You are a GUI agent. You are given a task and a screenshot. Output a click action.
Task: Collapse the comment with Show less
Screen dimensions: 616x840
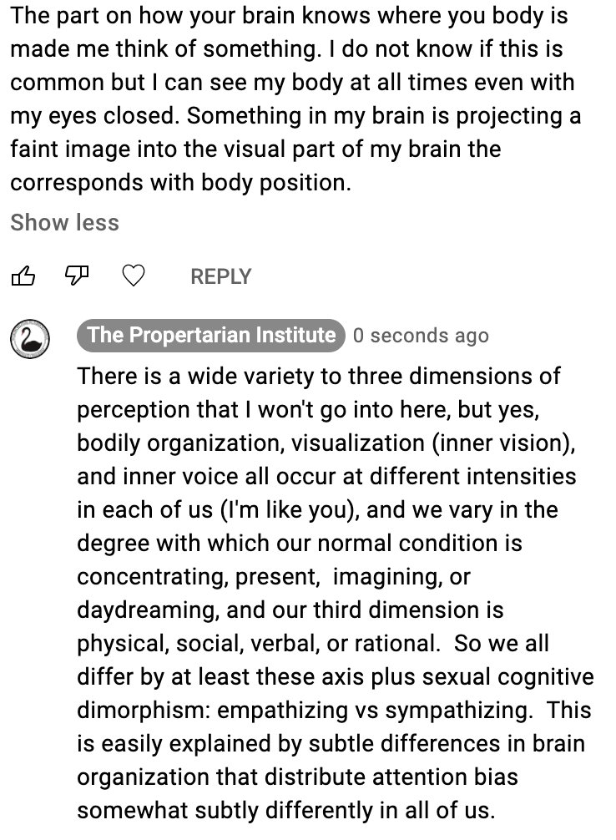(x=64, y=223)
